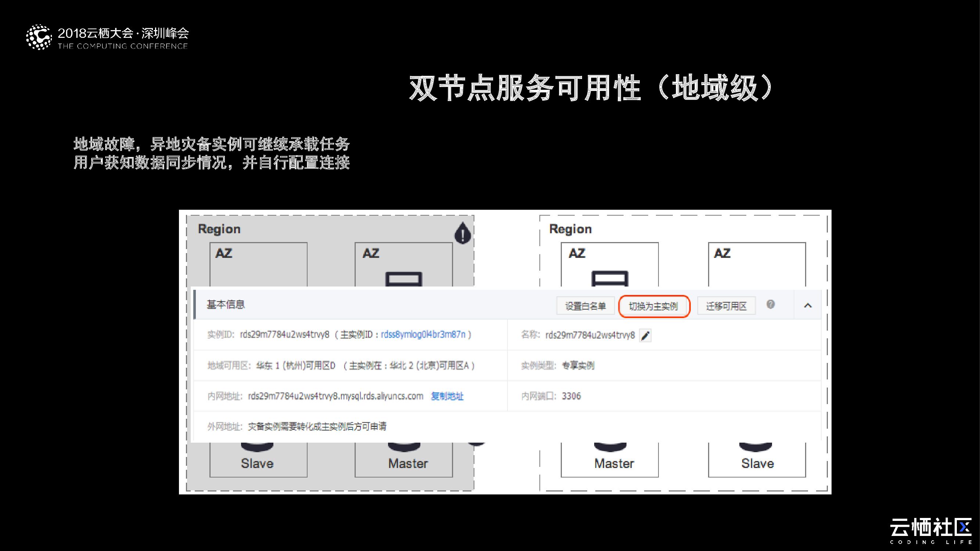
Task: Click the server icon in the left Region's AZ
Action: coord(403,279)
